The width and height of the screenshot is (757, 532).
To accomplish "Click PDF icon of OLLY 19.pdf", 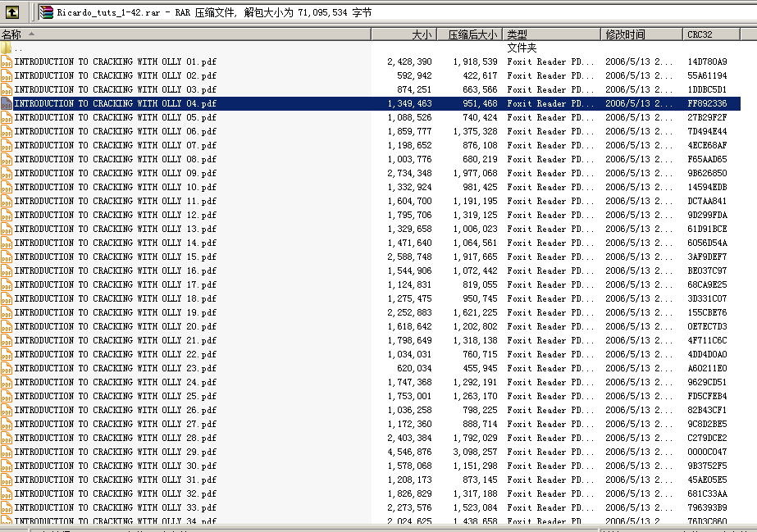I will pos(7,312).
